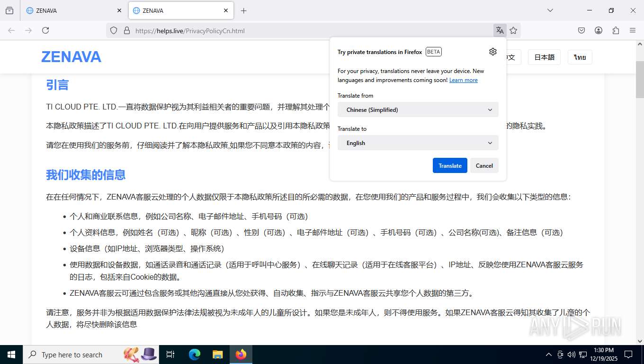Open the Windows Start menu
Screen dimensions: 644x364
pos(11,355)
